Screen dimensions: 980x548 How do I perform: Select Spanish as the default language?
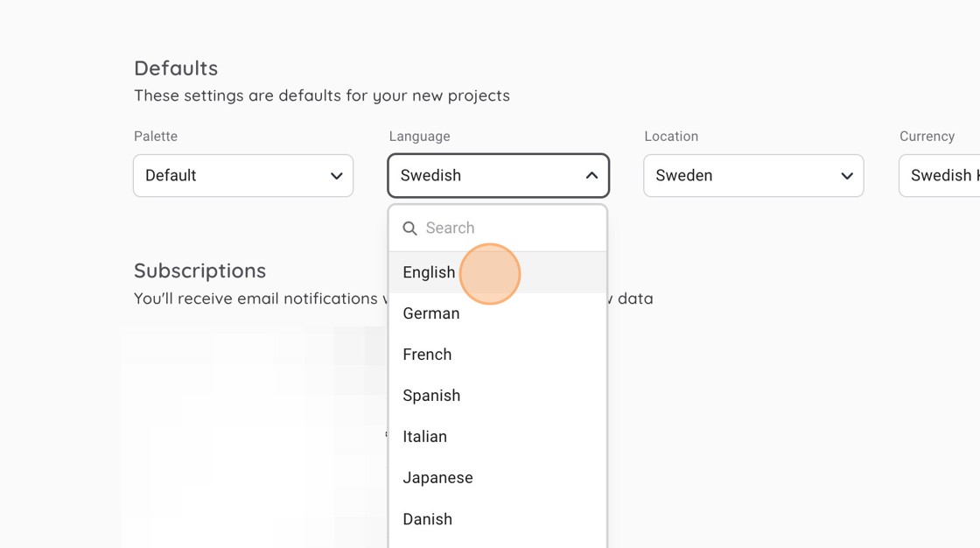431,396
